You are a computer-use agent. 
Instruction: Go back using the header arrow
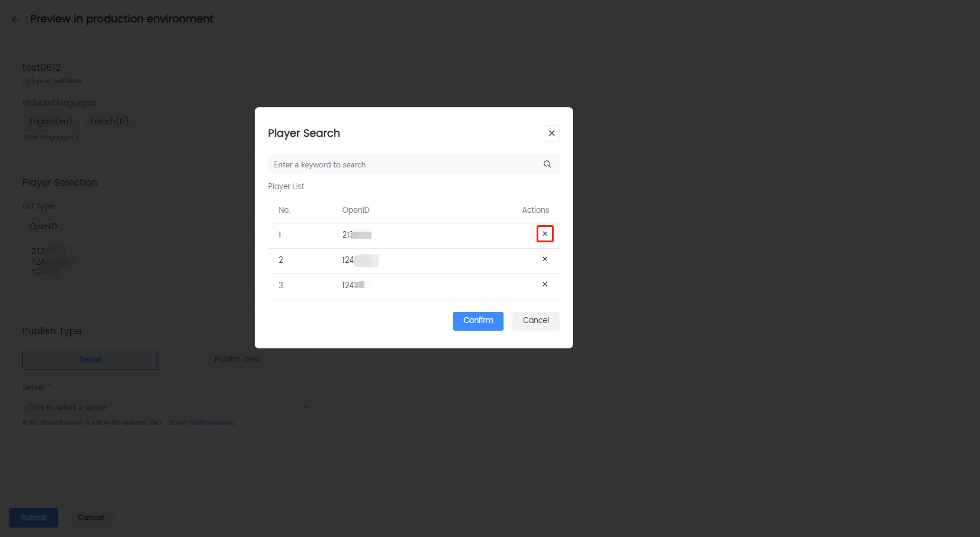coord(16,19)
